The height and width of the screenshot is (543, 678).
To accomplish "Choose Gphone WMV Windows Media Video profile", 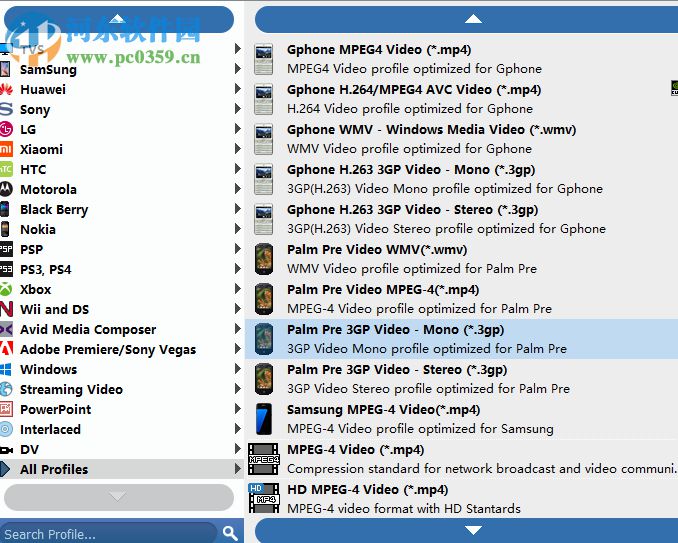I will coord(461,139).
